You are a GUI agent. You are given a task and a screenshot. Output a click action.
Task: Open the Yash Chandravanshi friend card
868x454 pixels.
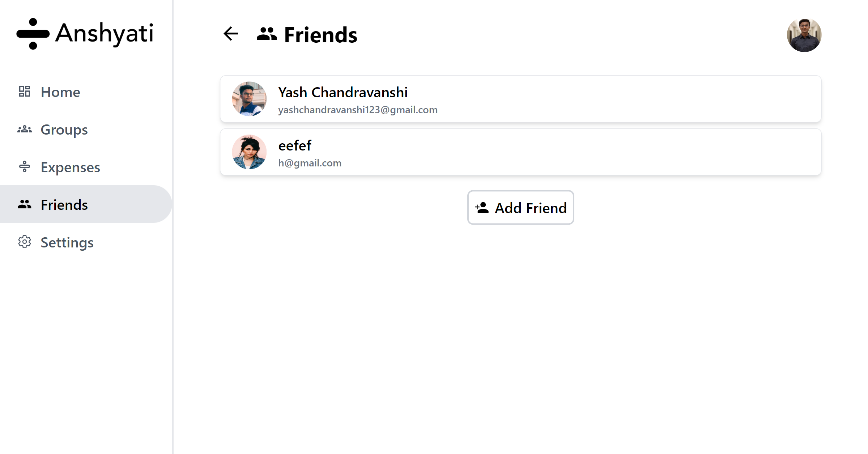[521, 99]
